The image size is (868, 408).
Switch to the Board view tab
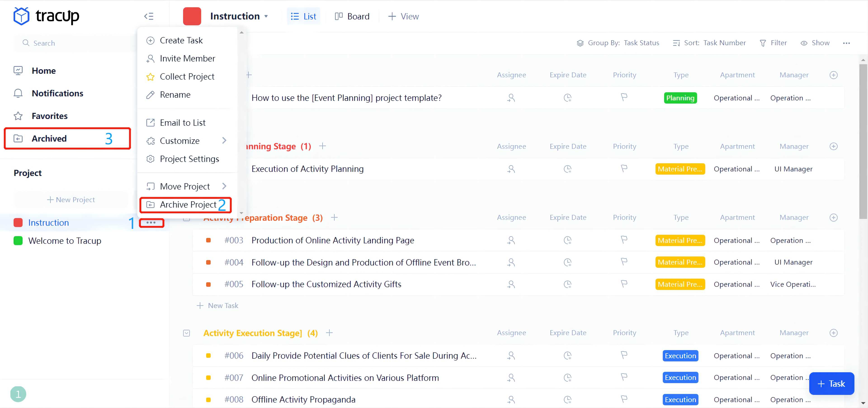pos(352,16)
